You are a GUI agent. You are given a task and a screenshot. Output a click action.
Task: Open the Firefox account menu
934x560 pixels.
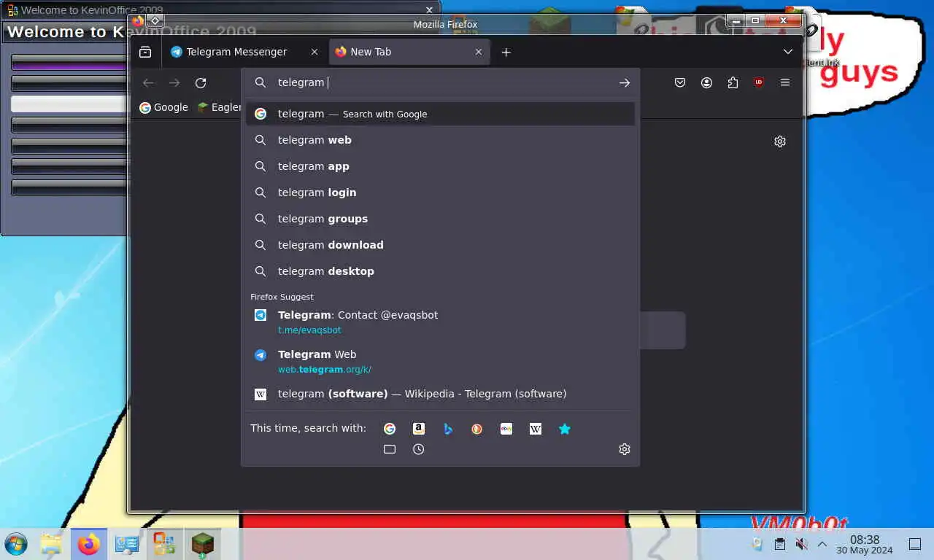point(706,83)
